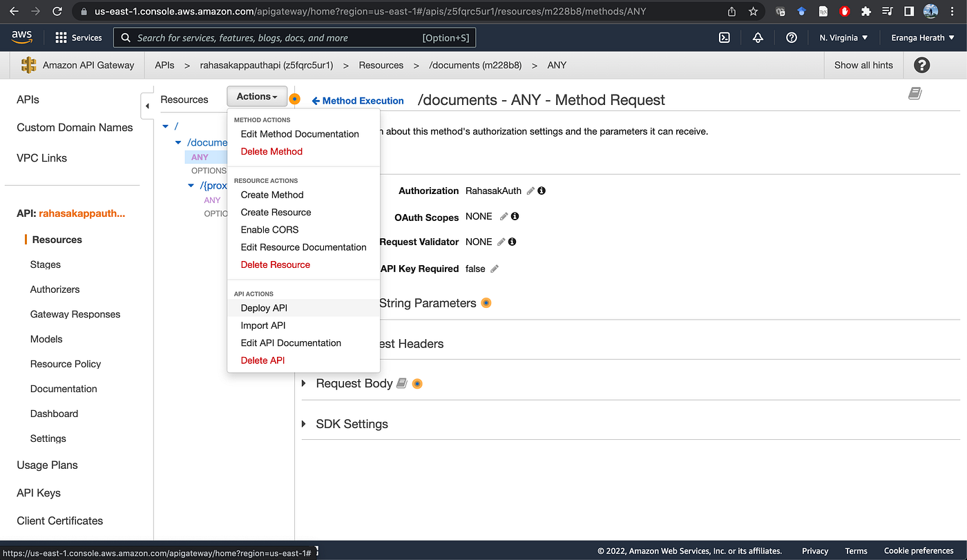Open API Keys in sidebar
This screenshot has width=967, height=560.
tap(39, 493)
